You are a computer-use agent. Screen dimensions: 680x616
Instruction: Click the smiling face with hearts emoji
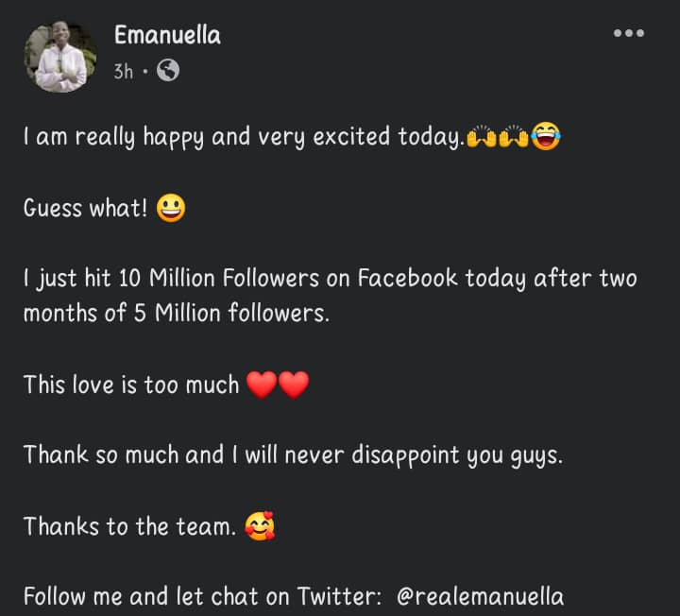[x=260, y=526]
